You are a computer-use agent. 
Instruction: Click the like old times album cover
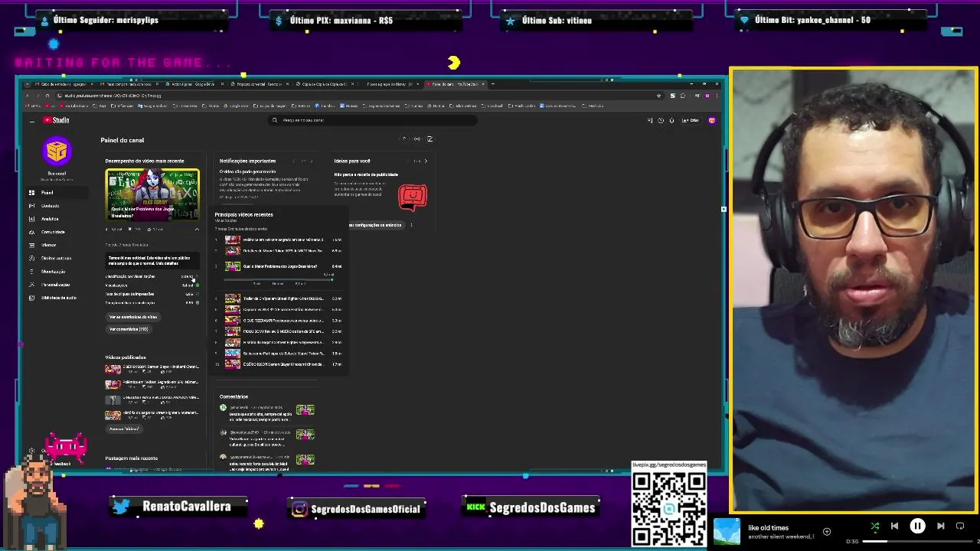[727, 532]
